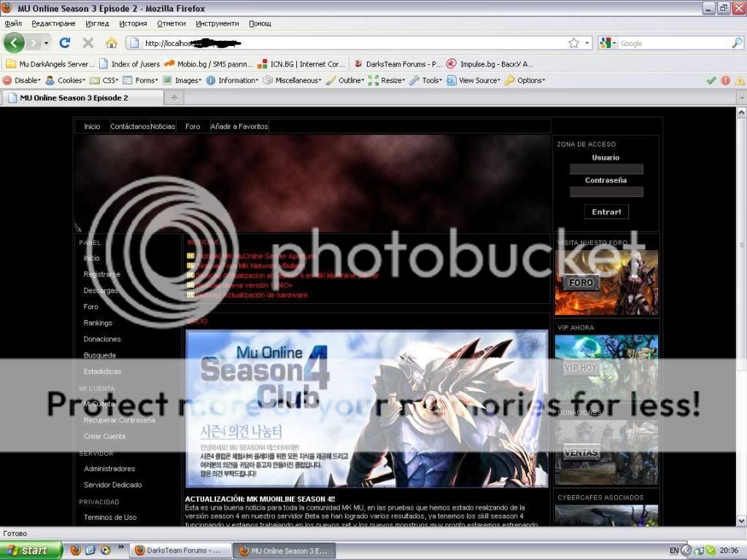747x560 pixels.
Task: Open Registrarse in the side panel
Action: [x=102, y=274]
